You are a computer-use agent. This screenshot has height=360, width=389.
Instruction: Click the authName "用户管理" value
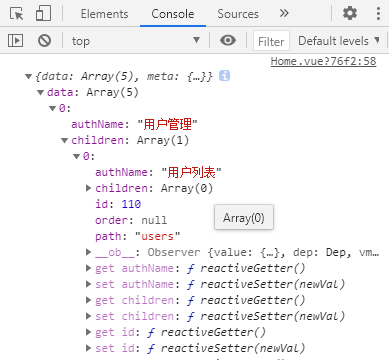tap(167, 124)
